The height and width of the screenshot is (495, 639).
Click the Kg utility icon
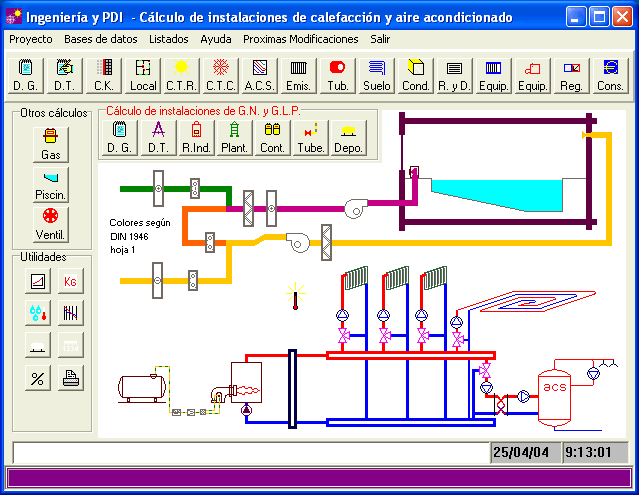[x=69, y=282]
